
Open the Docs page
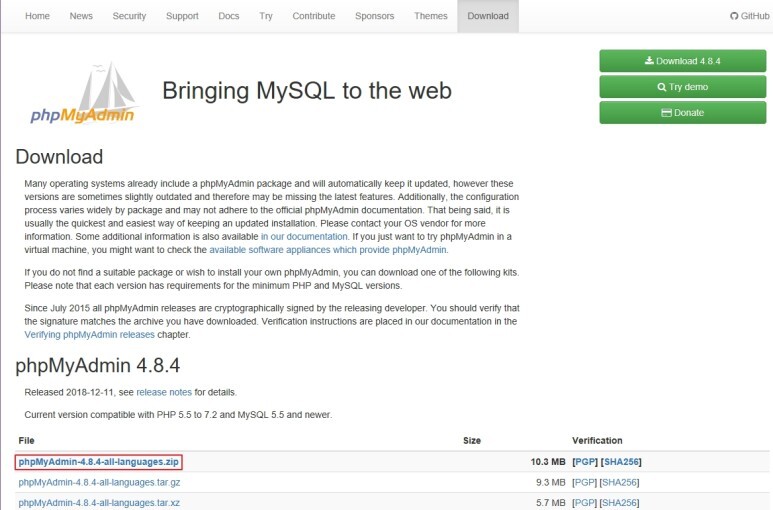point(229,16)
